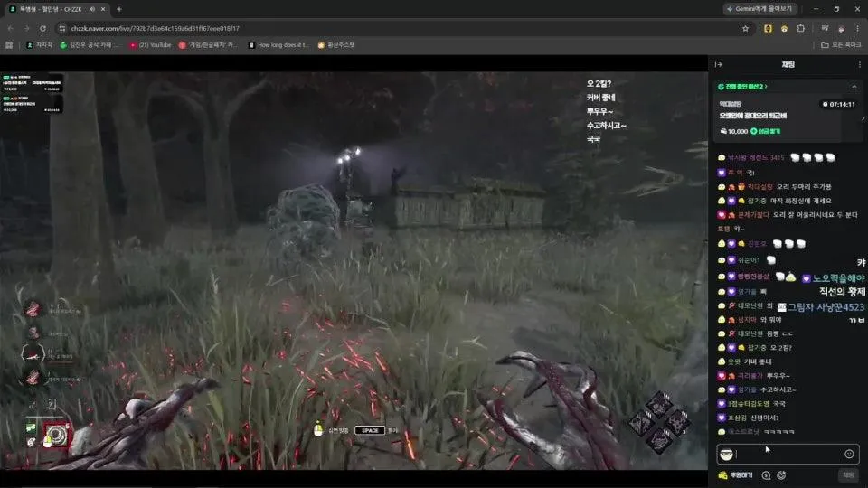Click username of the '오 2킬?' message

pyautogui.click(x=757, y=348)
